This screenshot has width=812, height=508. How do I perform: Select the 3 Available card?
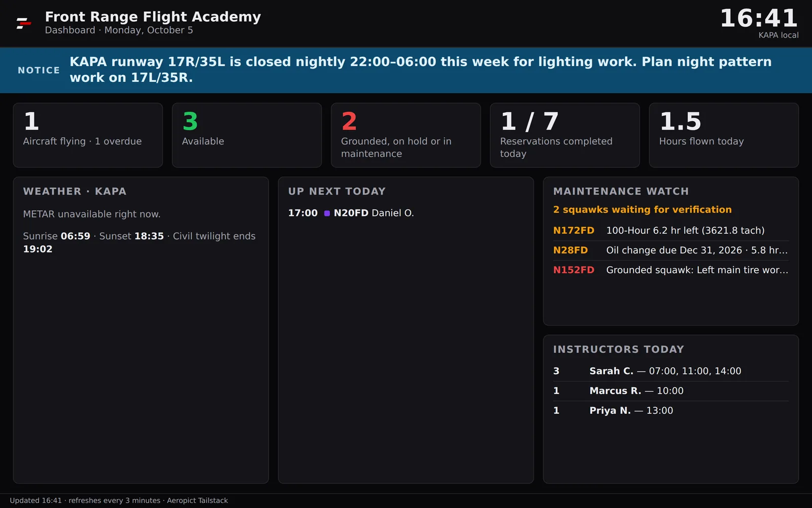coord(247,135)
